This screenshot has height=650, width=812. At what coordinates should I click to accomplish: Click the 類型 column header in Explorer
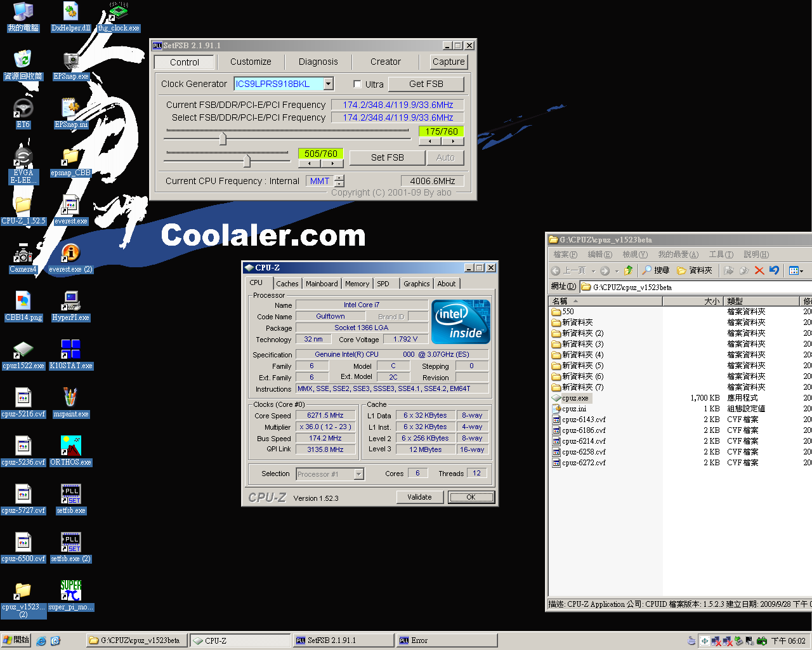click(x=763, y=301)
